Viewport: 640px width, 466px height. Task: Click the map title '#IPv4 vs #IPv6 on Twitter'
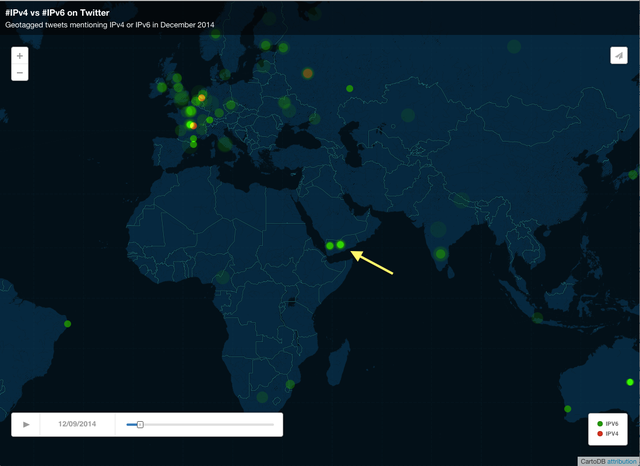57,13
